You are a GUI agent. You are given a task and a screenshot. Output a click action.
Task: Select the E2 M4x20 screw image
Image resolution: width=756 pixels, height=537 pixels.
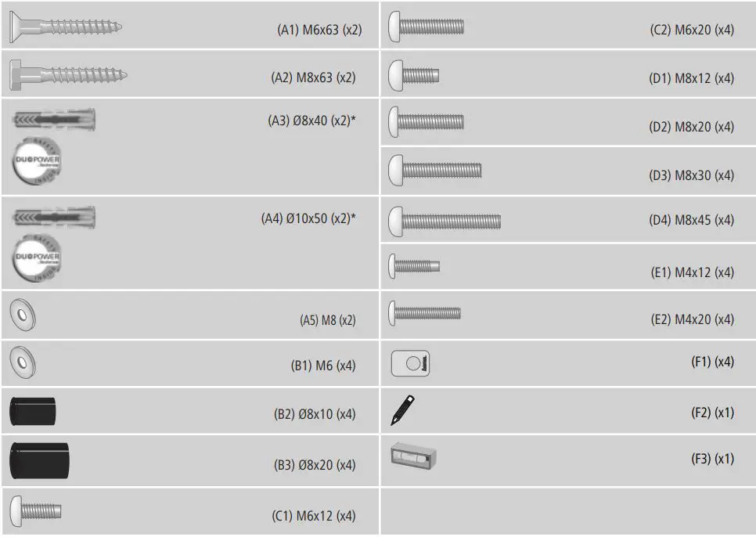[x=425, y=313]
